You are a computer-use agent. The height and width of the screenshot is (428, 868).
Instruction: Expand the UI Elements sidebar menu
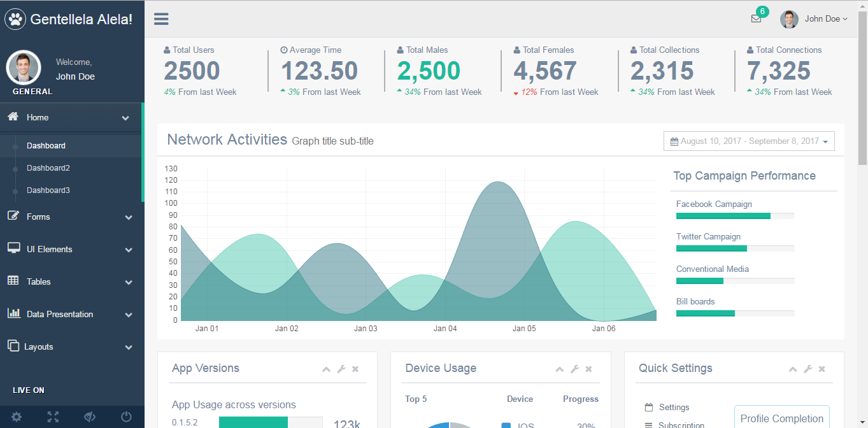[x=72, y=249]
